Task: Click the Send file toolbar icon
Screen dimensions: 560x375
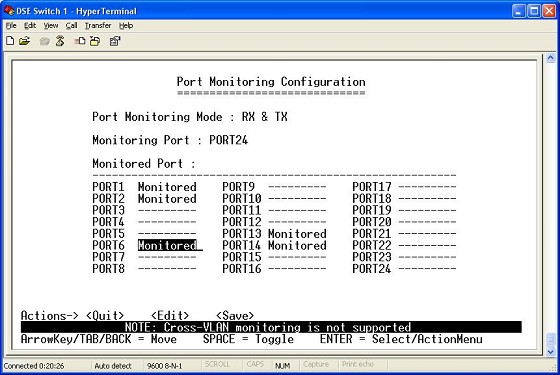Action: click(x=80, y=41)
